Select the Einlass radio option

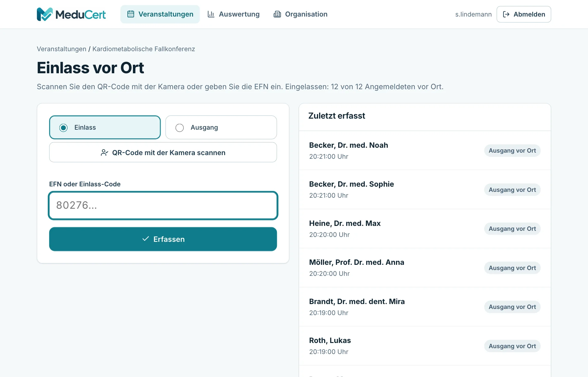[x=105, y=128]
